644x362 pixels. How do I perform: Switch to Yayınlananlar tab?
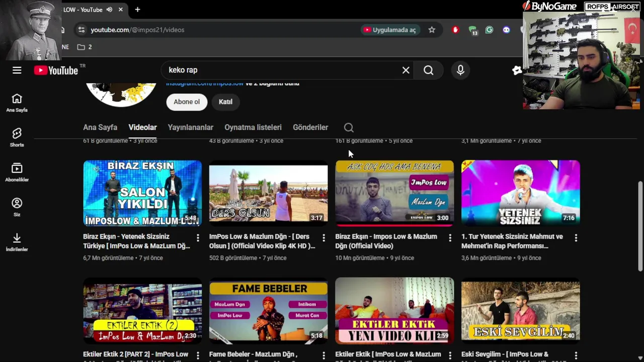[x=191, y=128]
